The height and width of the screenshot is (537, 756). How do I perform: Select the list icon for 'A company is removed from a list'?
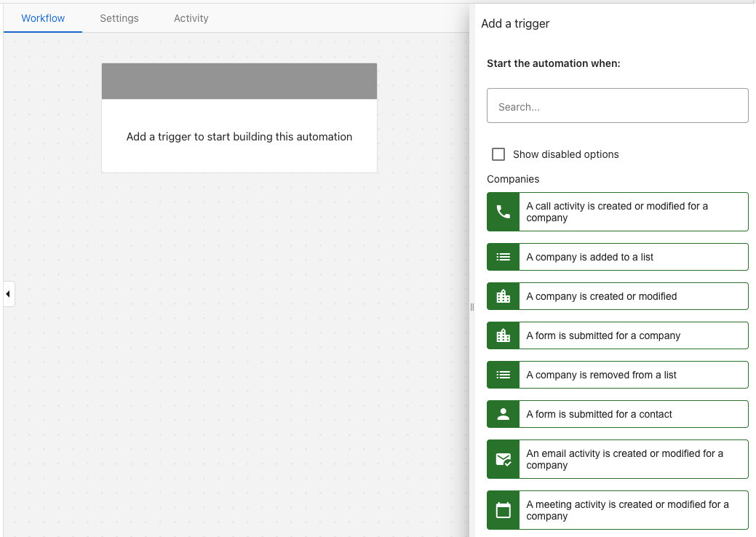[502, 374]
